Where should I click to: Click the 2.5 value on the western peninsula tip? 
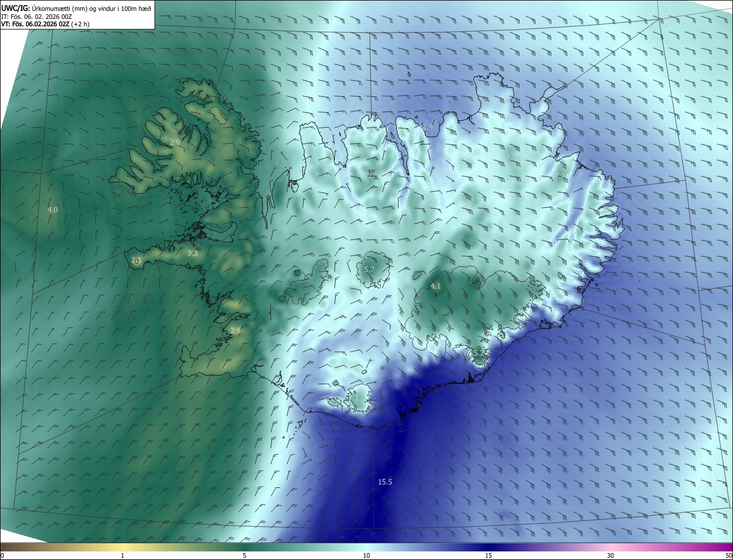click(x=136, y=261)
